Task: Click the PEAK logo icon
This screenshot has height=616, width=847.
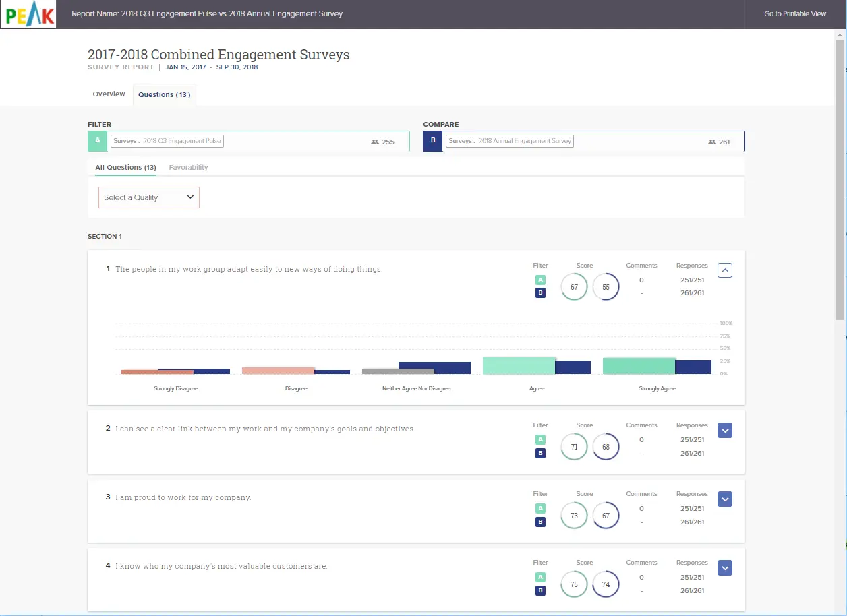Action: pyautogui.click(x=28, y=14)
